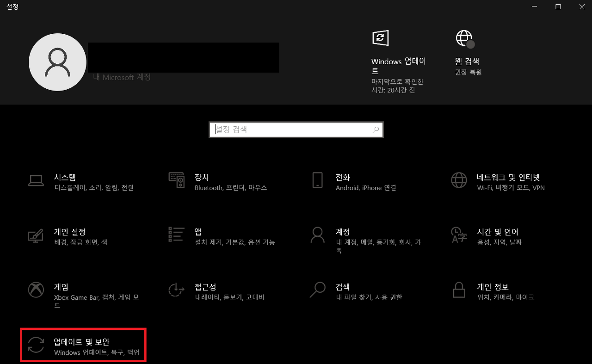
Task: Click the user avatar picture
Action: pyautogui.click(x=57, y=62)
